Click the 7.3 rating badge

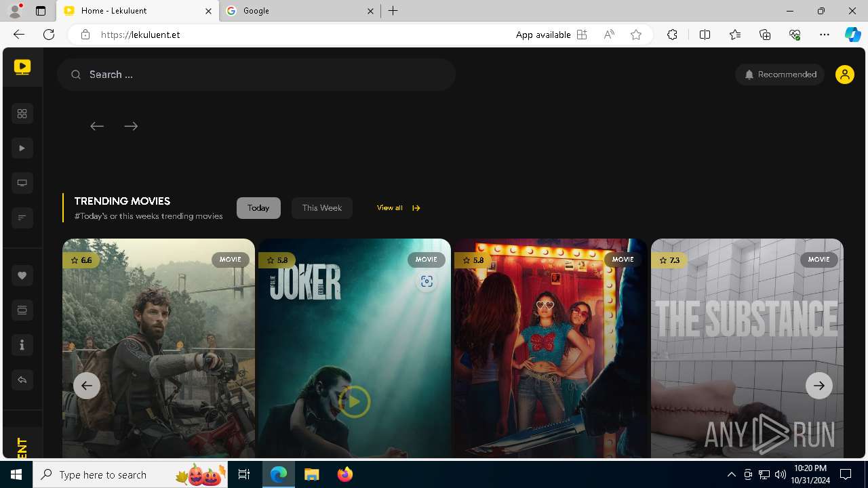pos(669,260)
